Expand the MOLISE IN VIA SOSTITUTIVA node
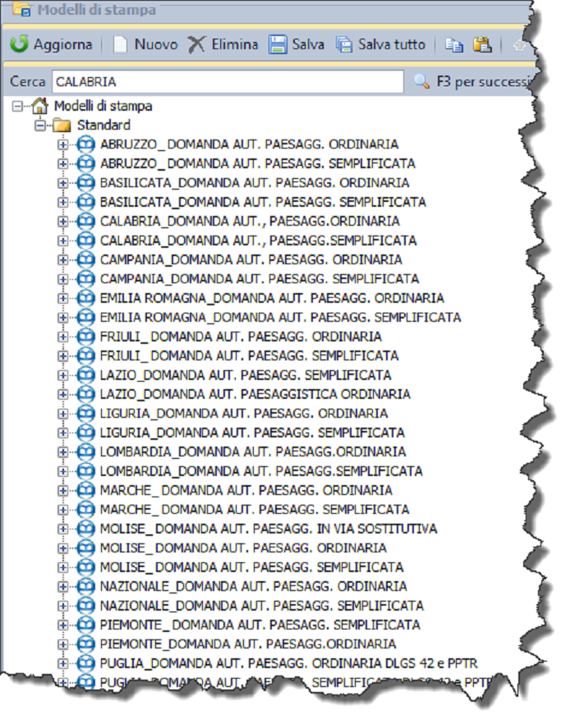The image size is (575, 728). 62,529
